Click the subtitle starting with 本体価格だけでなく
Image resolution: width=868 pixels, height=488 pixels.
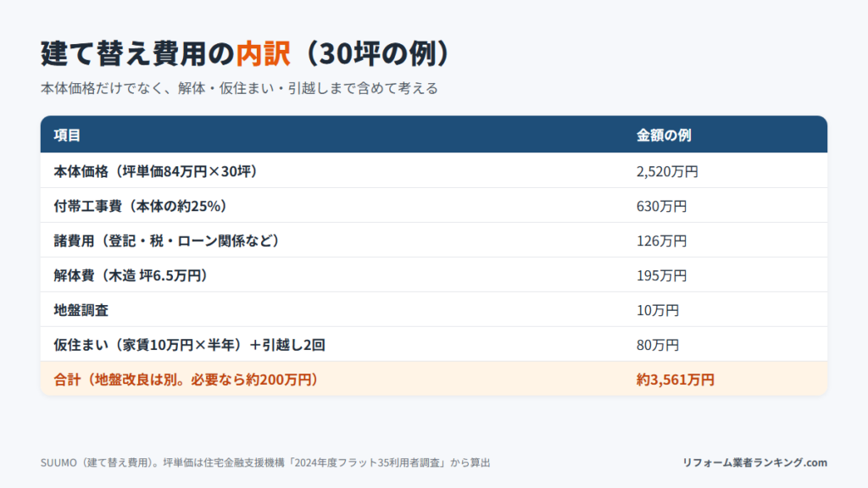click(239, 88)
